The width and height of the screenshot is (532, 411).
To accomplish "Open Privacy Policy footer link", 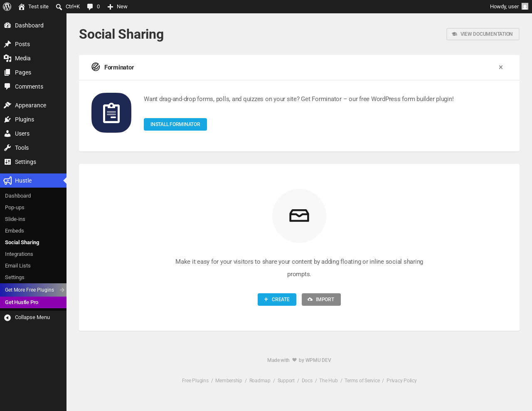I will coord(401,381).
